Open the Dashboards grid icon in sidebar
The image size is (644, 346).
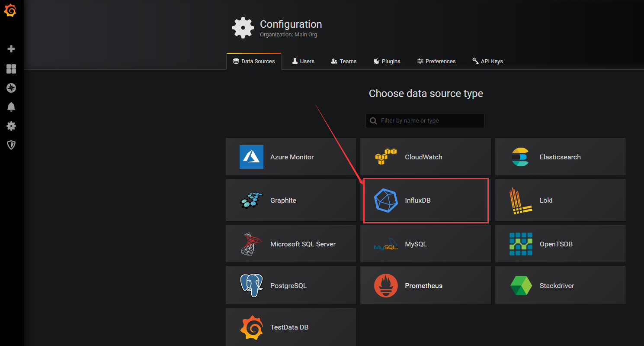tap(11, 69)
